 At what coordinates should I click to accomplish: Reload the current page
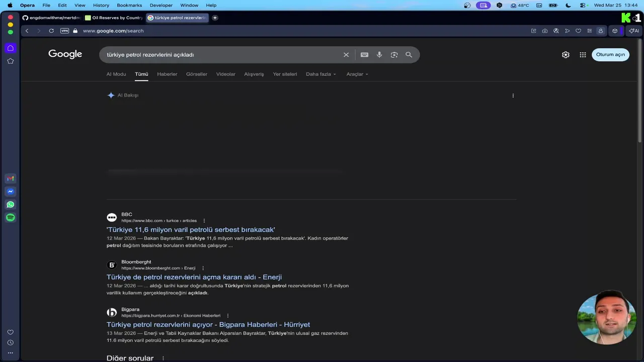[51, 31]
